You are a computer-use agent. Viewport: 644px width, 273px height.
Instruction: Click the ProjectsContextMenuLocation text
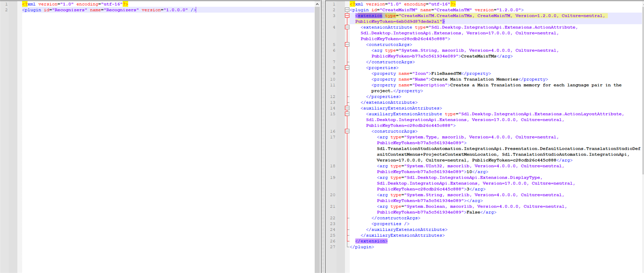460,154
